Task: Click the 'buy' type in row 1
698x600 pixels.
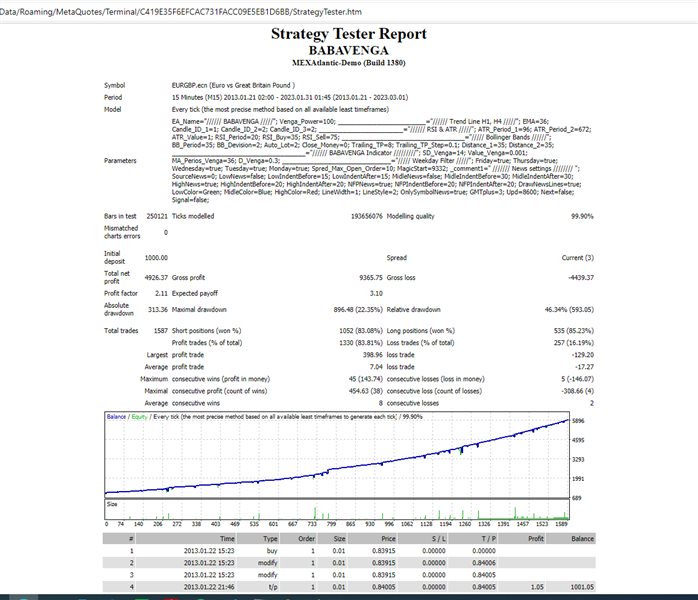Action: pos(272,551)
